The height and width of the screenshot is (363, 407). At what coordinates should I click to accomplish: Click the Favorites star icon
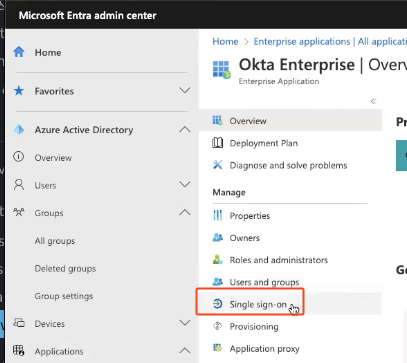pos(19,91)
